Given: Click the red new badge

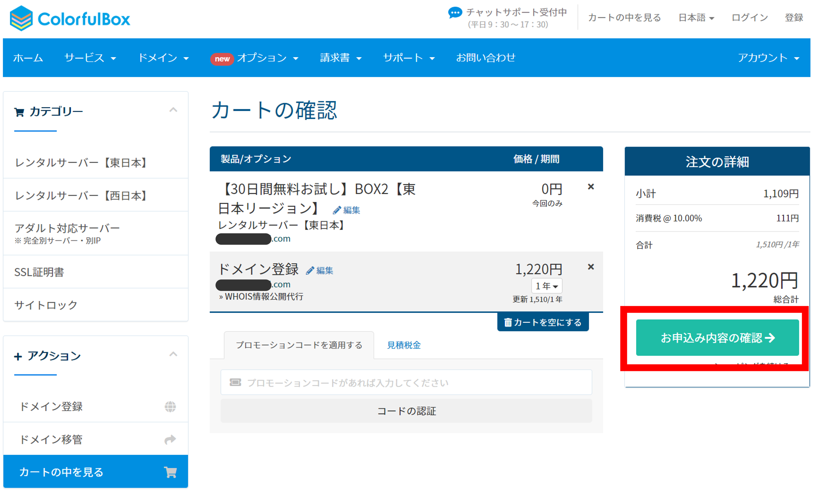Looking at the screenshot, I should coord(222,59).
